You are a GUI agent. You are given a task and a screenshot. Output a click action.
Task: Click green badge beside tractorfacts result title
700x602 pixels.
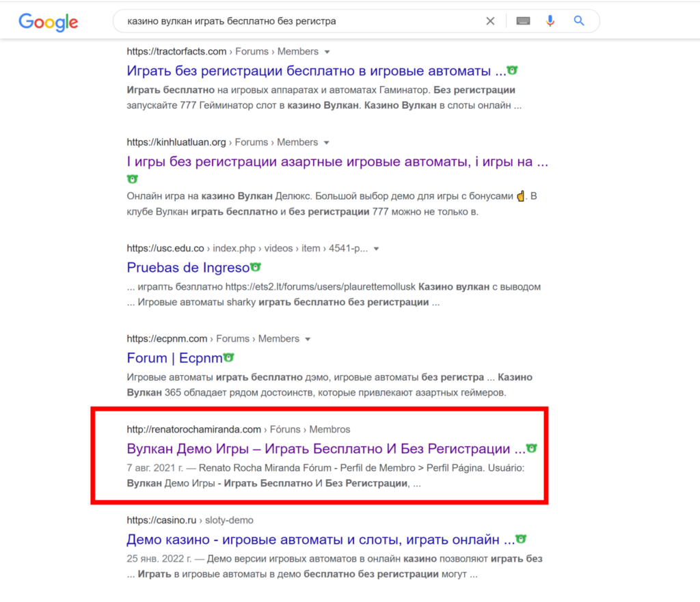(x=513, y=70)
